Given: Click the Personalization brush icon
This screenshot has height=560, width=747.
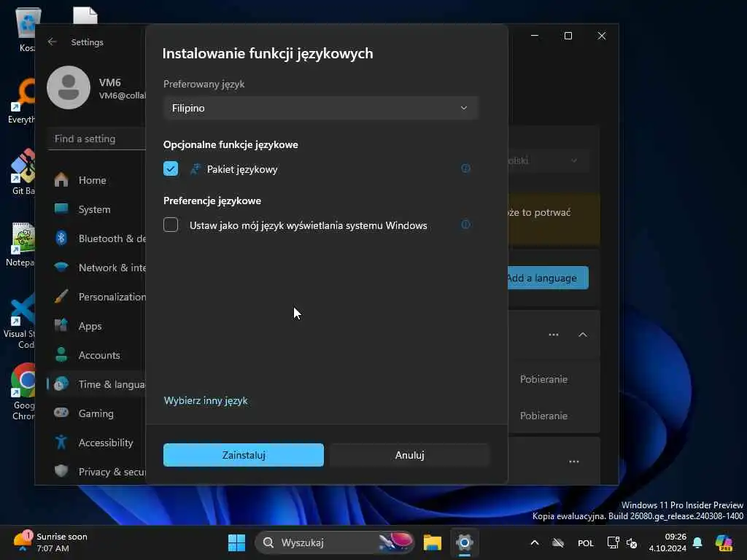Looking at the screenshot, I should [61, 296].
